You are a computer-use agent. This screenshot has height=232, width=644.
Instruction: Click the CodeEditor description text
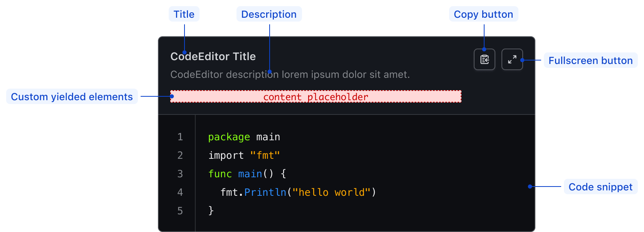pos(290,74)
